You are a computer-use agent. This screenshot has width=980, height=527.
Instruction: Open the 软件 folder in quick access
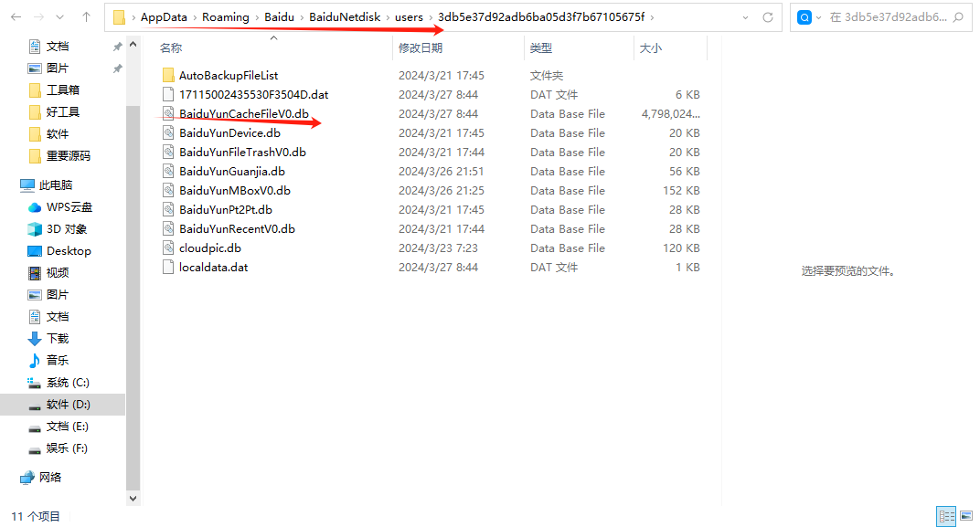point(58,133)
